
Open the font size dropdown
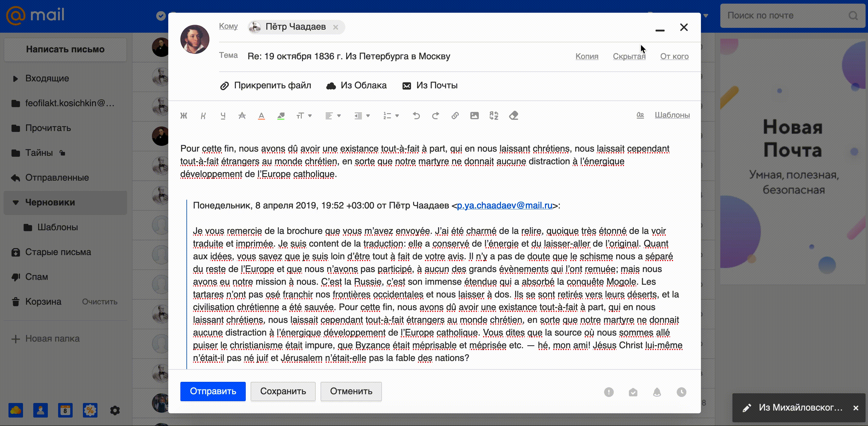click(x=304, y=116)
